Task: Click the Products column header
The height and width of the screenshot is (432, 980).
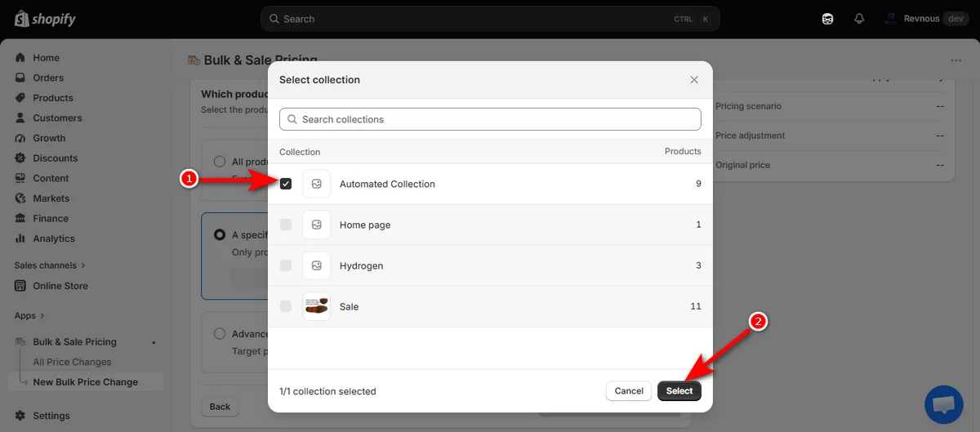Action: coord(683,151)
